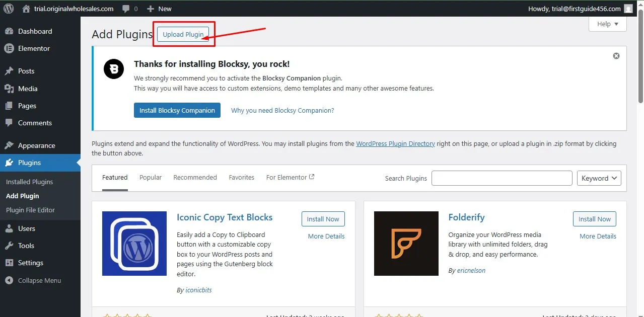
Task: Expand the New menu in admin bar
Action: pos(159,9)
